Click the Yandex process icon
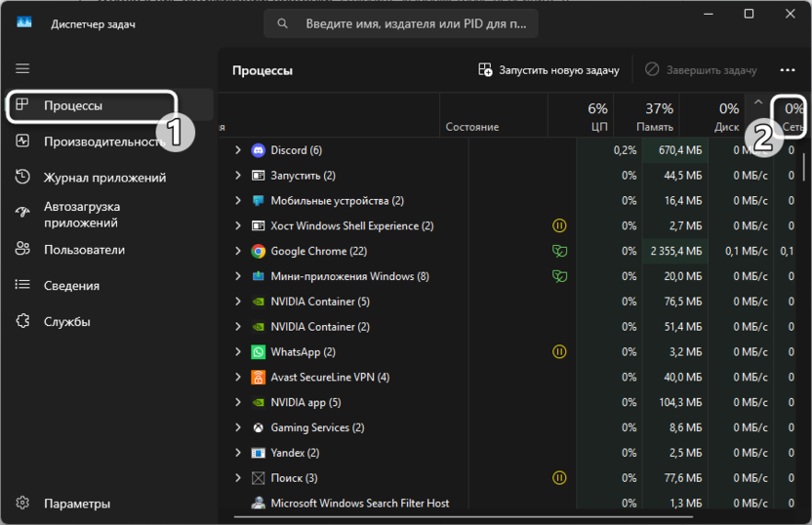812x525 pixels. pos(258,453)
